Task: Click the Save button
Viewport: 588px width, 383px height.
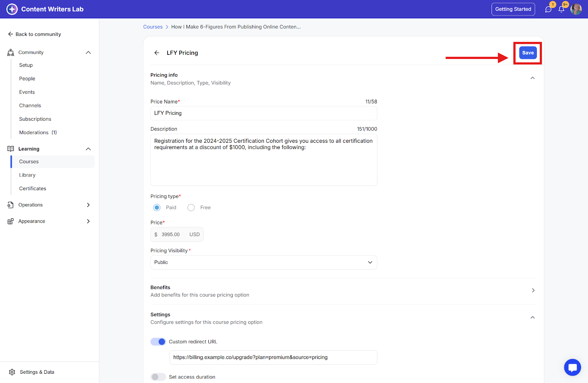Action: (528, 53)
